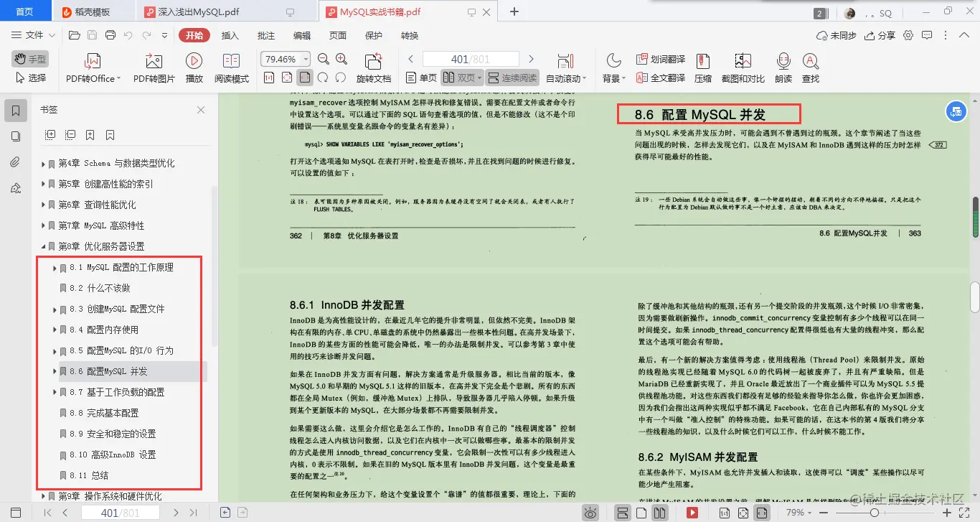This screenshot has height=522, width=980.
Task: Select the Hand tool (手型)
Action: coord(30,59)
